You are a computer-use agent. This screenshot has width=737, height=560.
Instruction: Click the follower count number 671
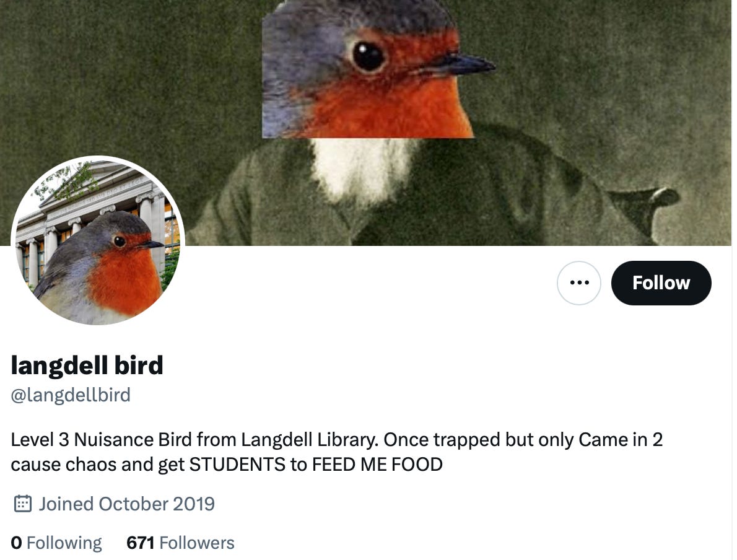pos(140,543)
